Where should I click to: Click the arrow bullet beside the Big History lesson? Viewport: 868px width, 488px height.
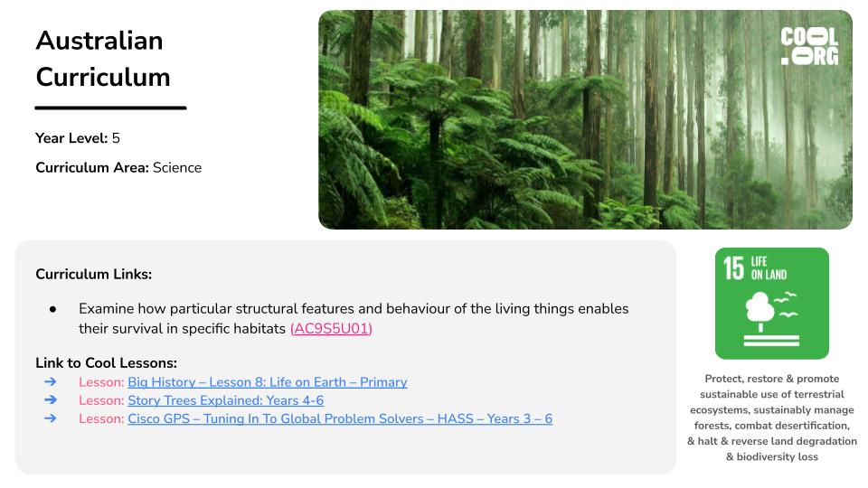tap(51, 382)
